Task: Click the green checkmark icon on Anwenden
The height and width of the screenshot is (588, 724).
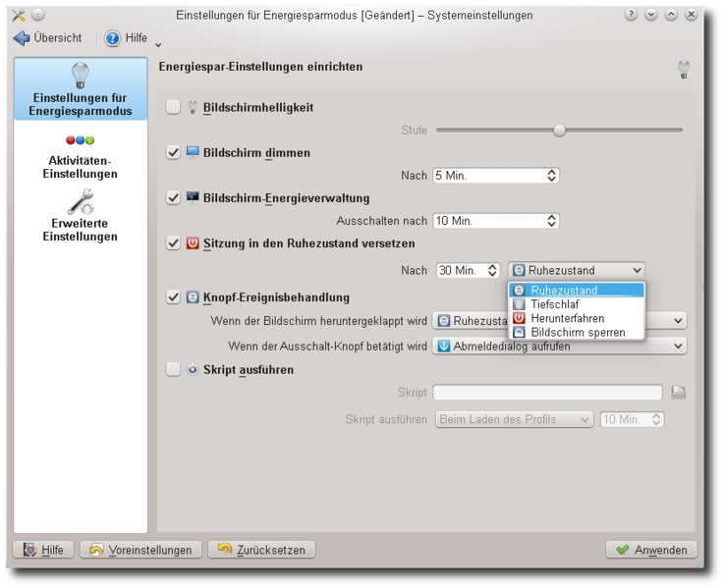Action: point(623,550)
